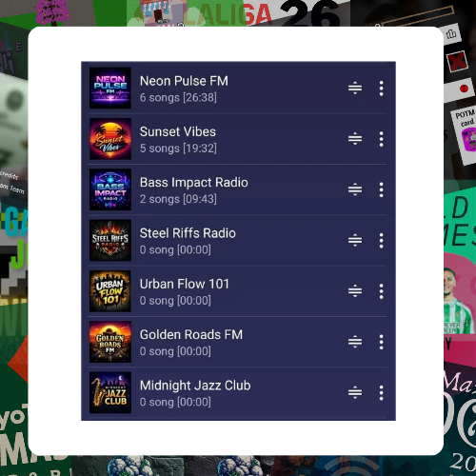Image resolution: width=476 pixels, height=476 pixels.
Task: Click the reorder handle for Golden Roads FM
Action: tap(355, 342)
